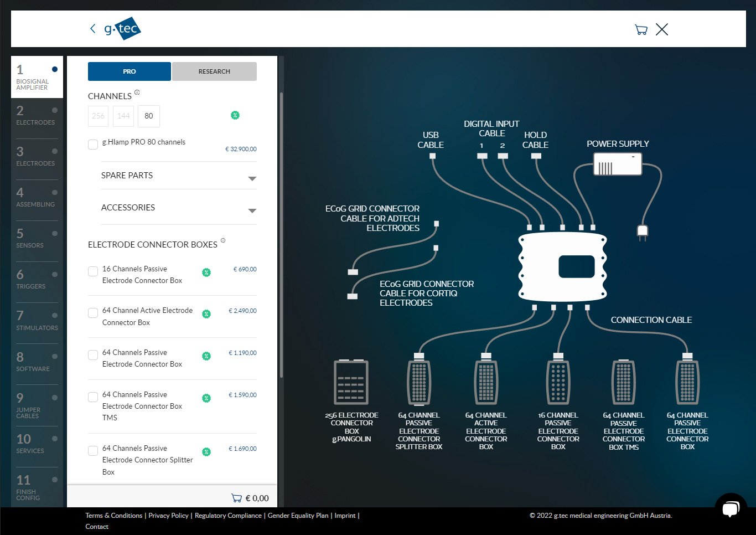
Task: Check the g.HIamp PRO 80 channels box
Action: (93, 145)
